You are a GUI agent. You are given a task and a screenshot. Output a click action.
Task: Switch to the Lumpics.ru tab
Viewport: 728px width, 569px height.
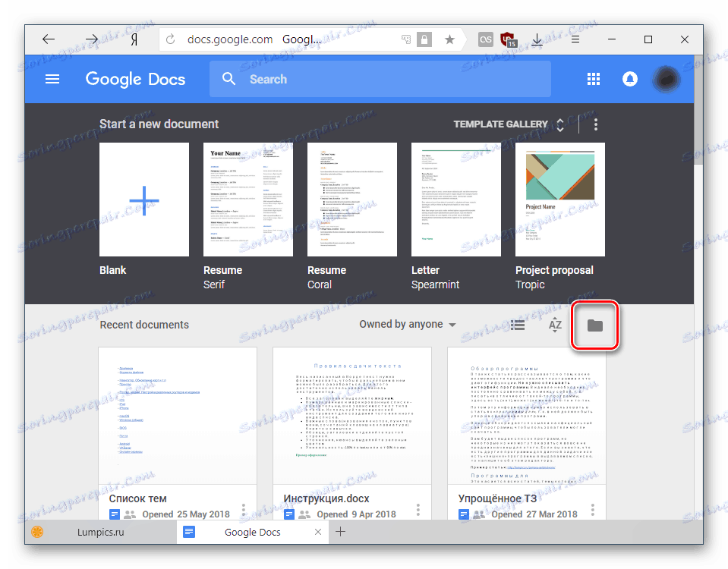coord(100,532)
